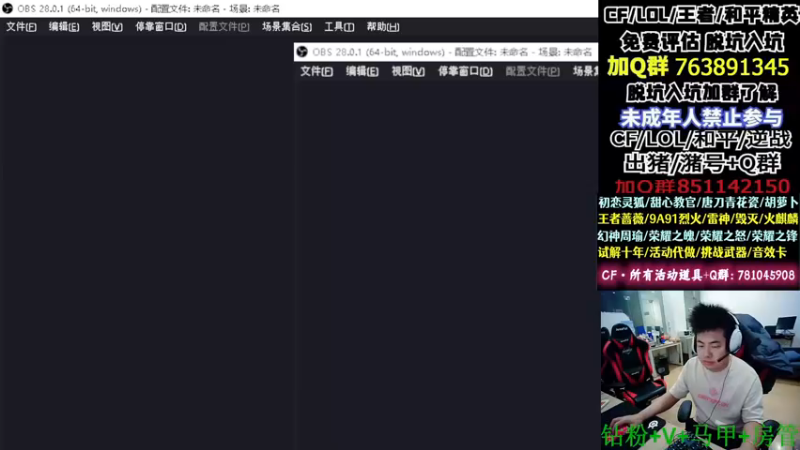Click the streamer webcam video feed

tap(700, 370)
